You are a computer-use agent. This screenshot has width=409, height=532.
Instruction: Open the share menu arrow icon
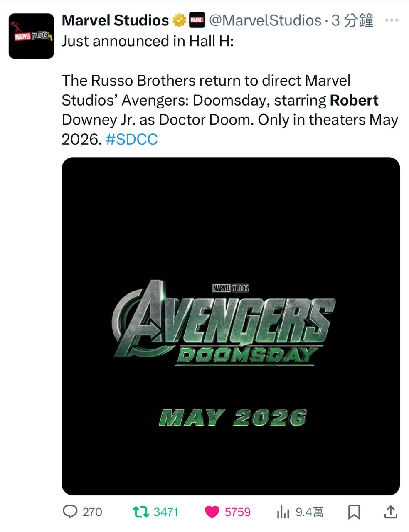pyautogui.click(x=390, y=512)
